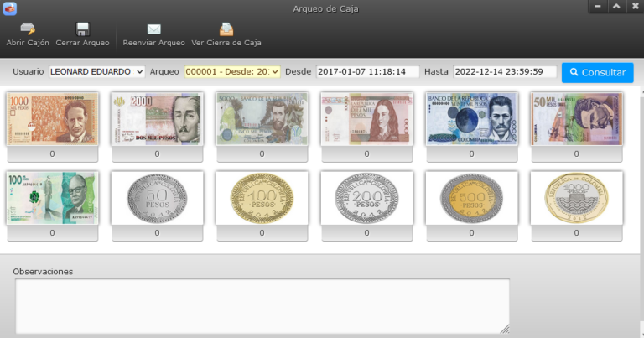Click the Hasta date input field
Viewport: 644px width, 338px height.
(x=505, y=72)
